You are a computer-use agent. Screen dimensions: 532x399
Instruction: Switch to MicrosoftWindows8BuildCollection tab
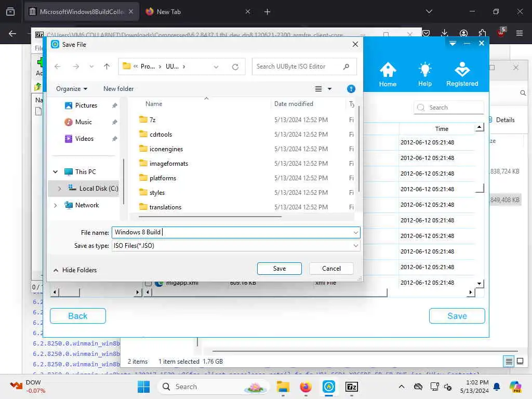82,12
